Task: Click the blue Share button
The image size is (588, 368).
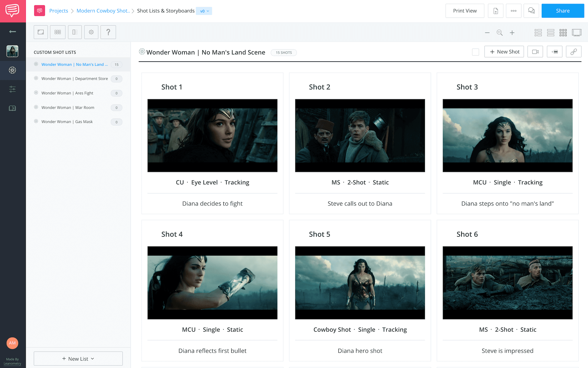Action: tap(562, 11)
